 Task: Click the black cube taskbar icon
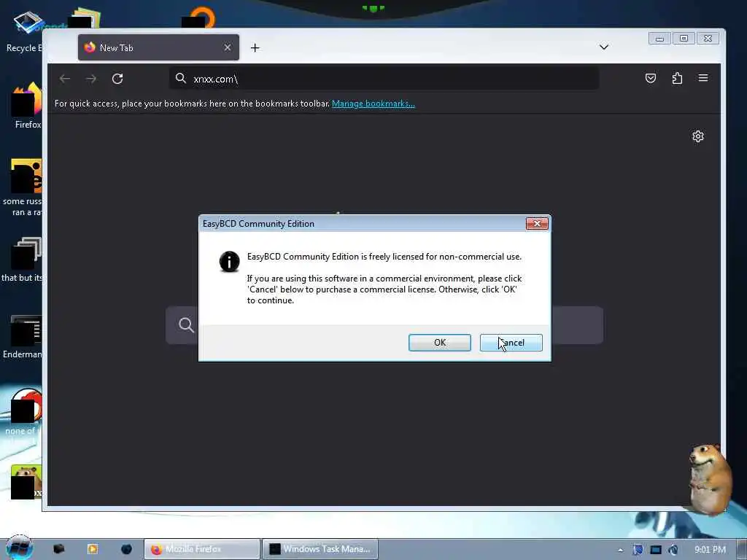(58, 549)
